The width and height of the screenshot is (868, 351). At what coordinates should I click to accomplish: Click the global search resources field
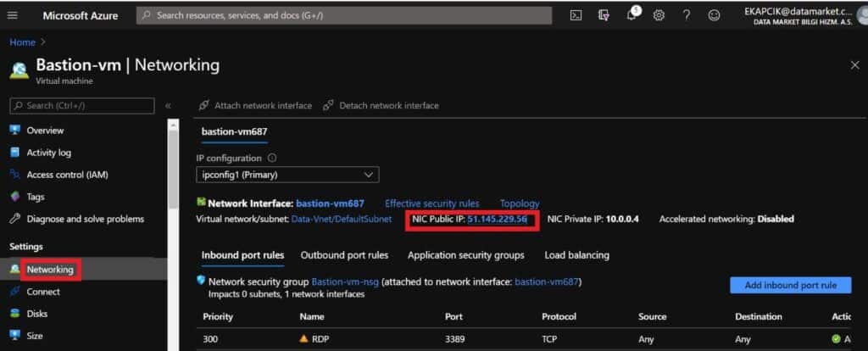[344, 15]
